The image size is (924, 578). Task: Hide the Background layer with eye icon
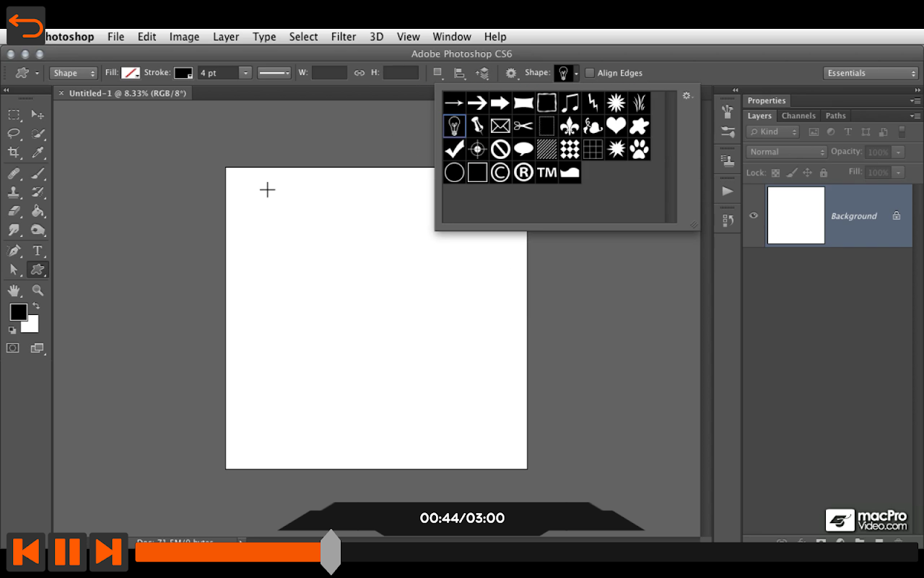[x=754, y=215]
